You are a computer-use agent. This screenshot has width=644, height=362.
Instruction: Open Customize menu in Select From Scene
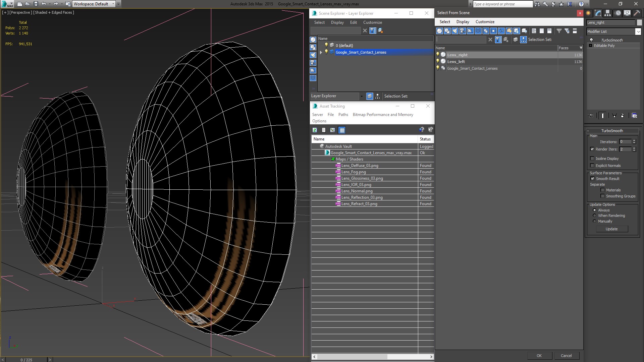click(485, 22)
